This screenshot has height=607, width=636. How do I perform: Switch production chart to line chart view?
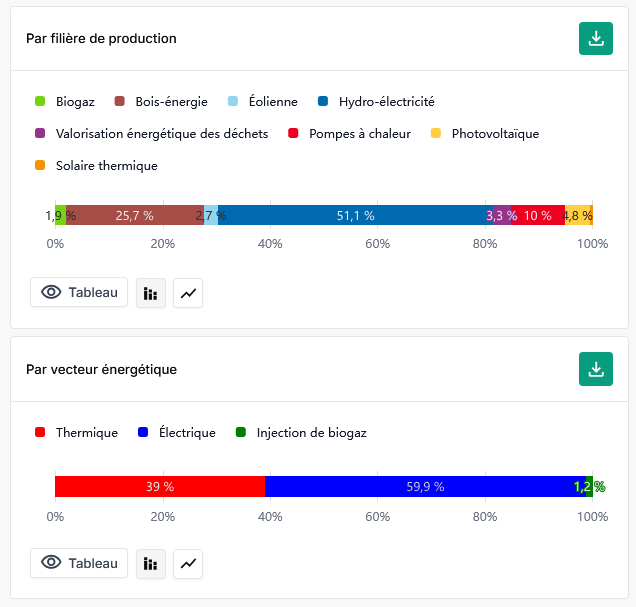click(188, 293)
